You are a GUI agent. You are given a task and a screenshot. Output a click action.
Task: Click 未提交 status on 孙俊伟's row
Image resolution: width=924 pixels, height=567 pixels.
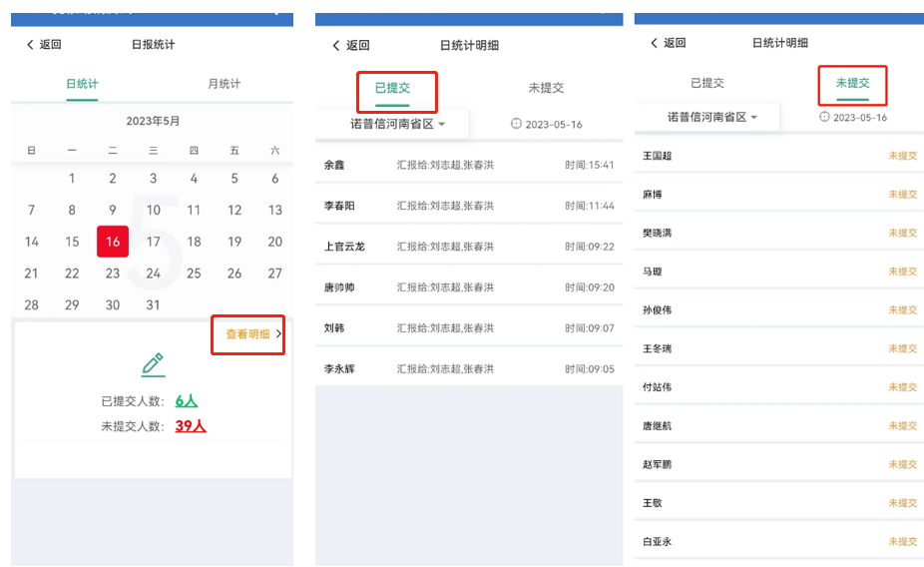tap(903, 310)
